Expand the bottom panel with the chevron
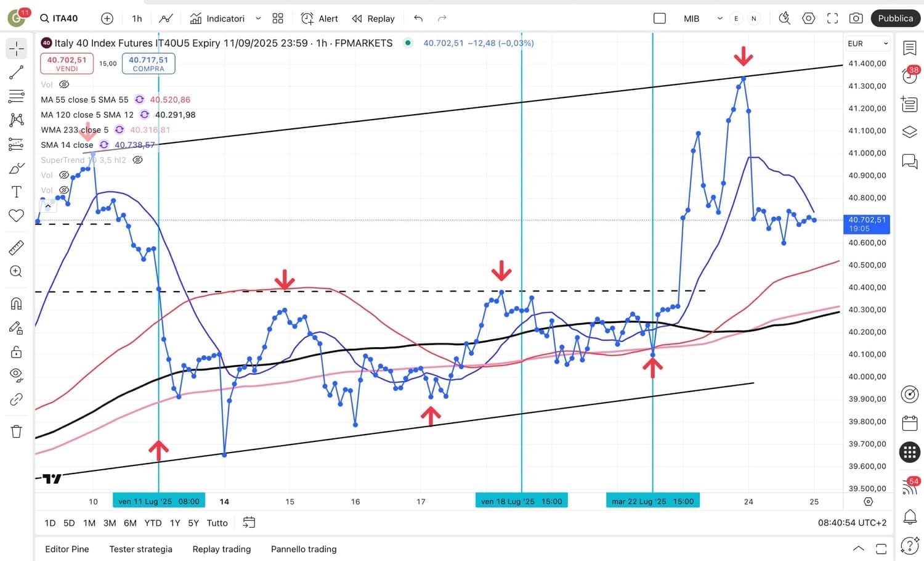Screen dimensions: 924x561 pos(858,549)
